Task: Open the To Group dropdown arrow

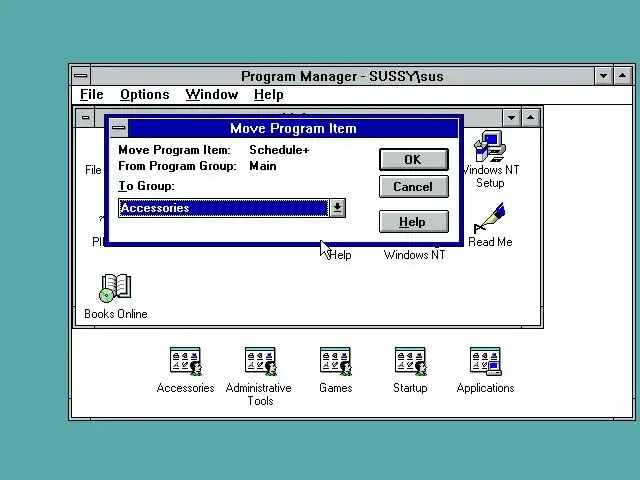Action: (337, 208)
